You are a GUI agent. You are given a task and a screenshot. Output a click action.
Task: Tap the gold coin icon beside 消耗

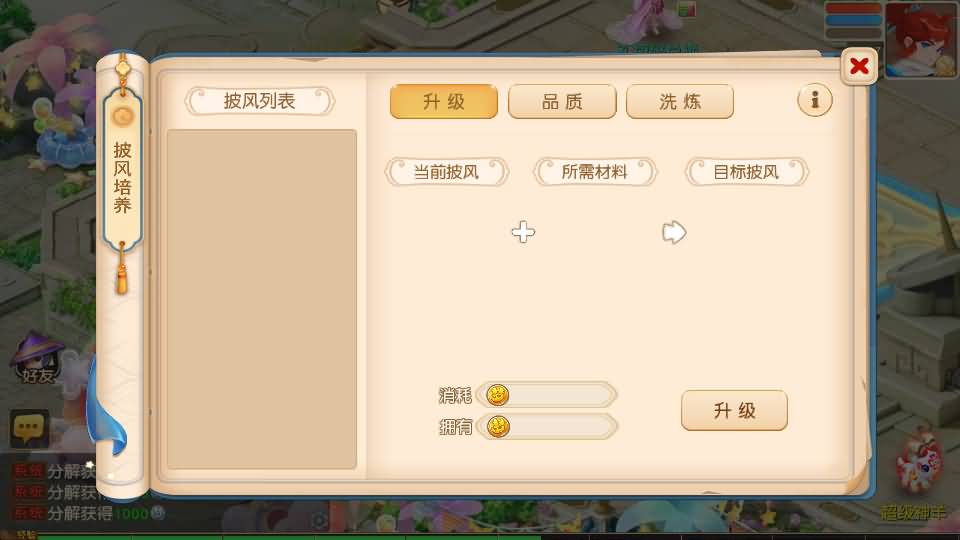498,396
